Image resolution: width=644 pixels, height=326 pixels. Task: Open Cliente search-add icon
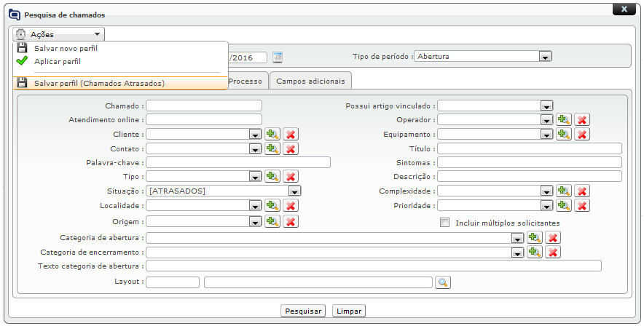[x=272, y=134]
